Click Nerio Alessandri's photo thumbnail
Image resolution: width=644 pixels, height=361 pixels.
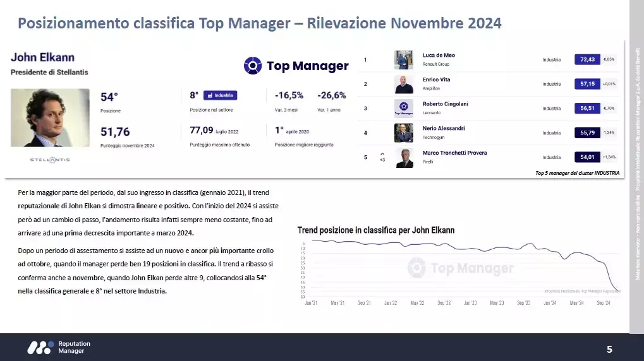coord(404,133)
